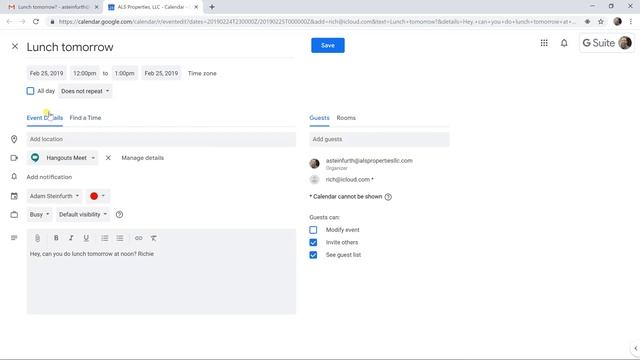Insert a link in the description

pyautogui.click(x=139, y=238)
